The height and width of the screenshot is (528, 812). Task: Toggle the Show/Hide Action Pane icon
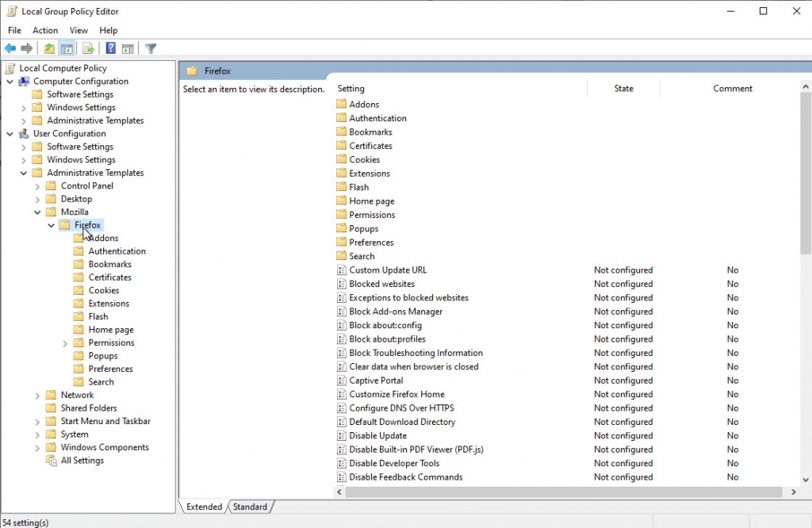(x=128, y=48)
